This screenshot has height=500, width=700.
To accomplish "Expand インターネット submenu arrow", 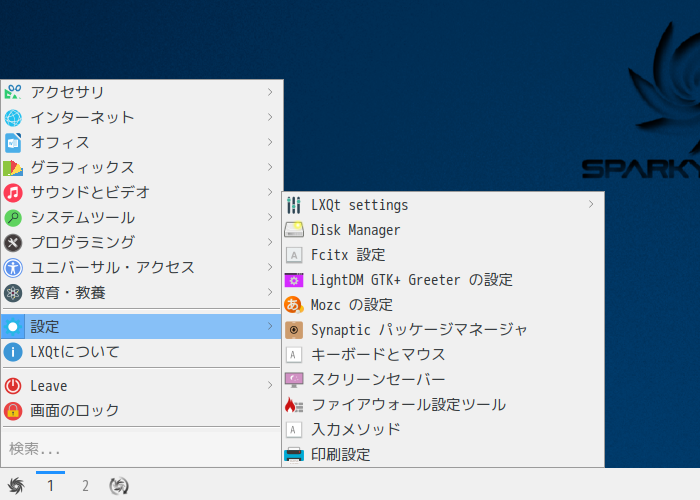I will click(270, 117).
